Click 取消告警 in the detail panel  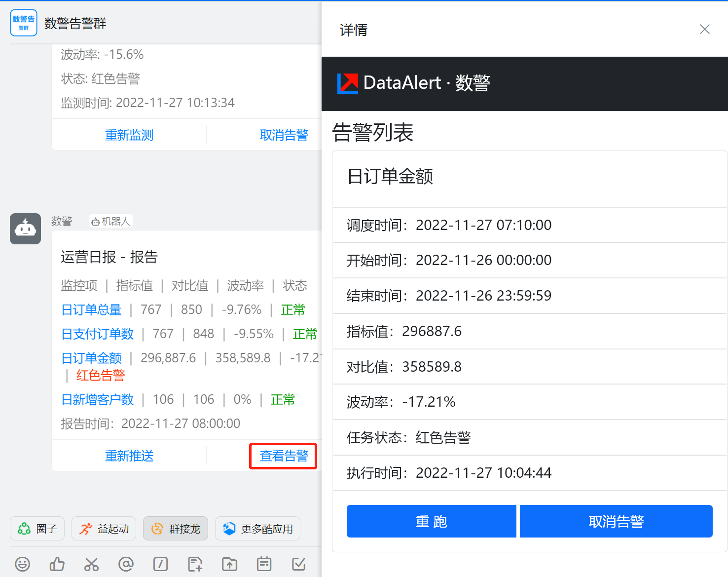pyautogui.click(x=616, y=521)
